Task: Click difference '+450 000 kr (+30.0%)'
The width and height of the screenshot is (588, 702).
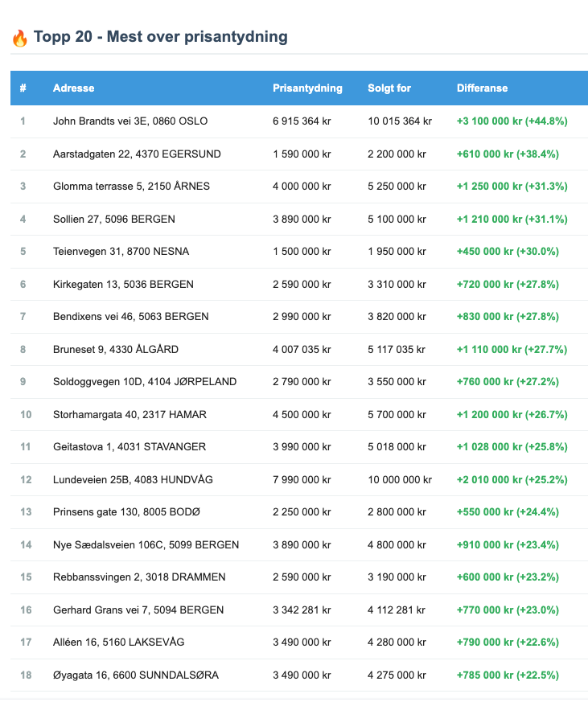Action: (508, 252)
